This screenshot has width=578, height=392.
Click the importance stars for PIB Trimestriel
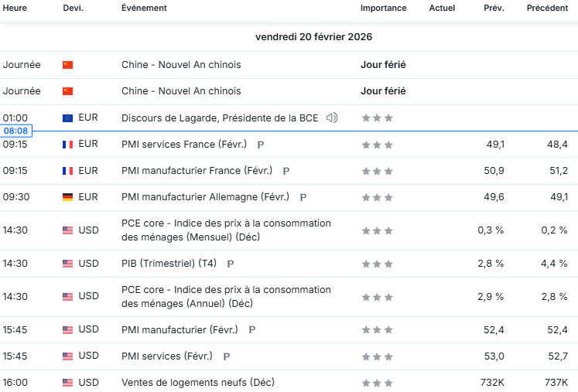377,264
